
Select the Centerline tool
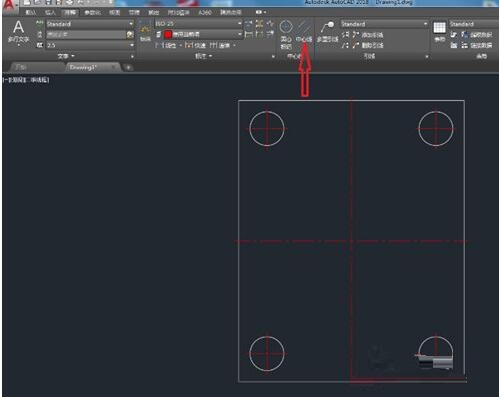304,31
